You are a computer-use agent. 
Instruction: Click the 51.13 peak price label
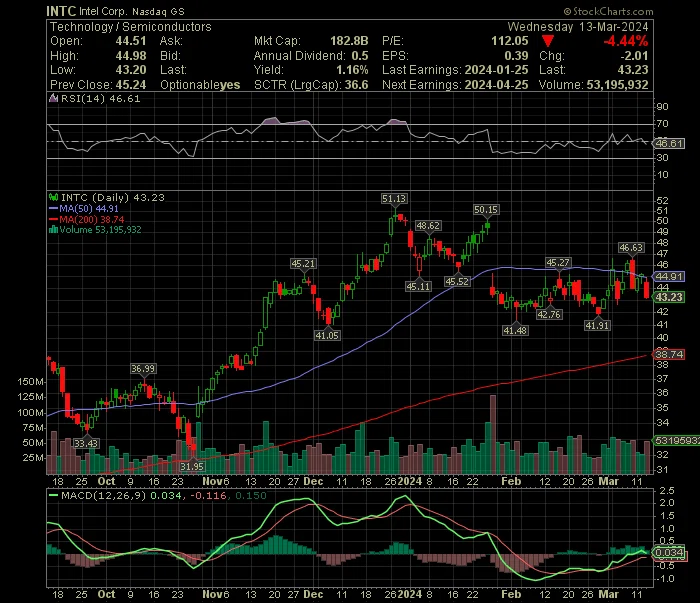(394, 199)
